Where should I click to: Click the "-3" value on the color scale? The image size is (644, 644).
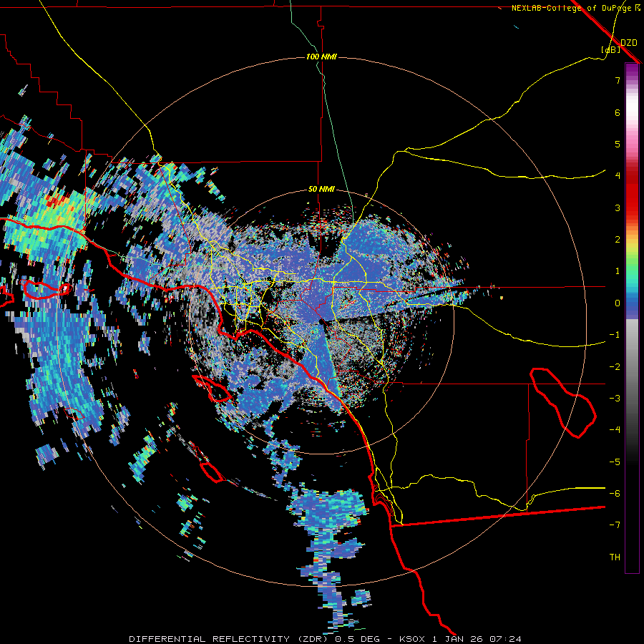click(x=615, y=399)
